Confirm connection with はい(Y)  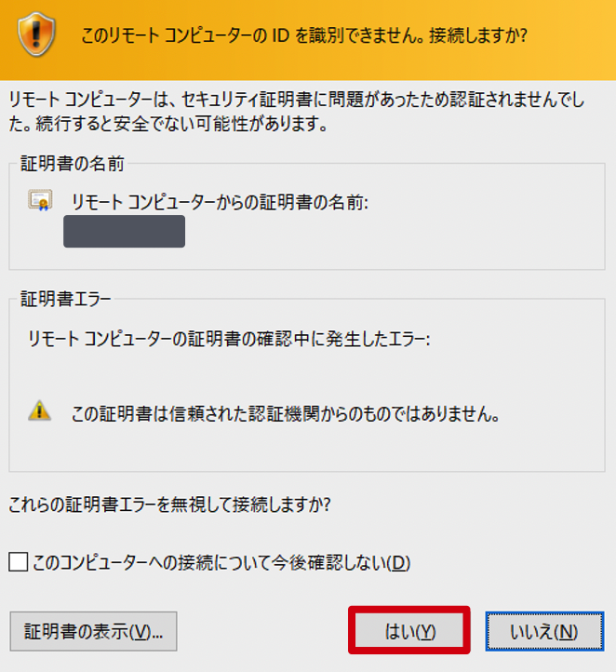coord(409,631)
